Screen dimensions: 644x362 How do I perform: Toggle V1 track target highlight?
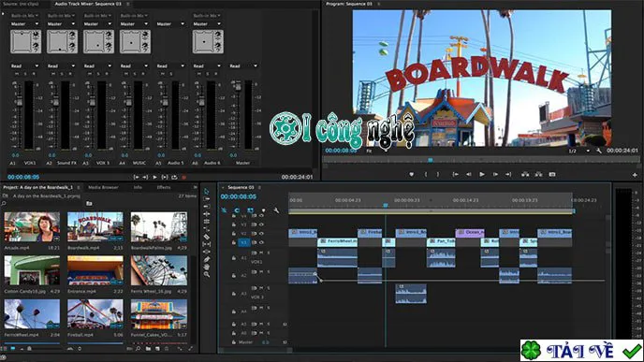(243, 242)
